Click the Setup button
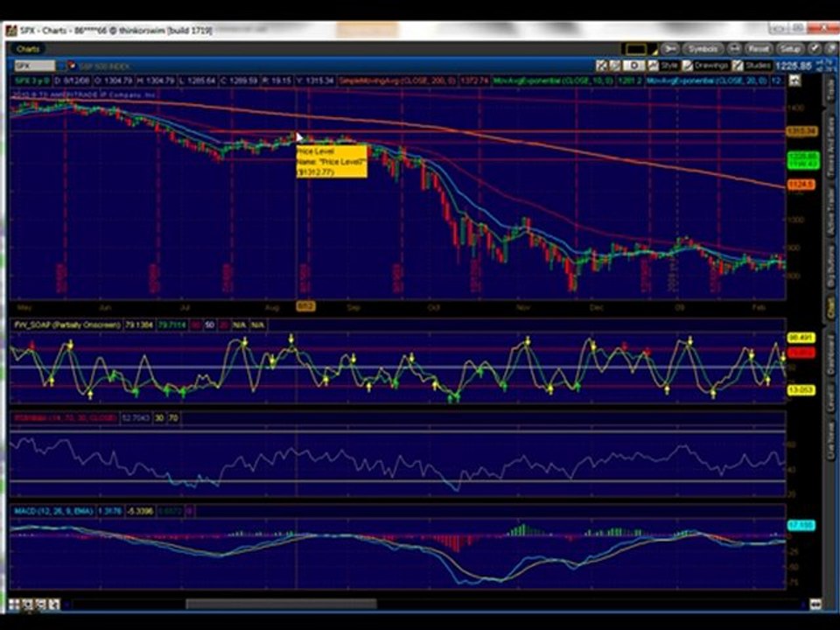Image resolution: width=840 pixels, height=630 pixels. [x=790, y=49]
